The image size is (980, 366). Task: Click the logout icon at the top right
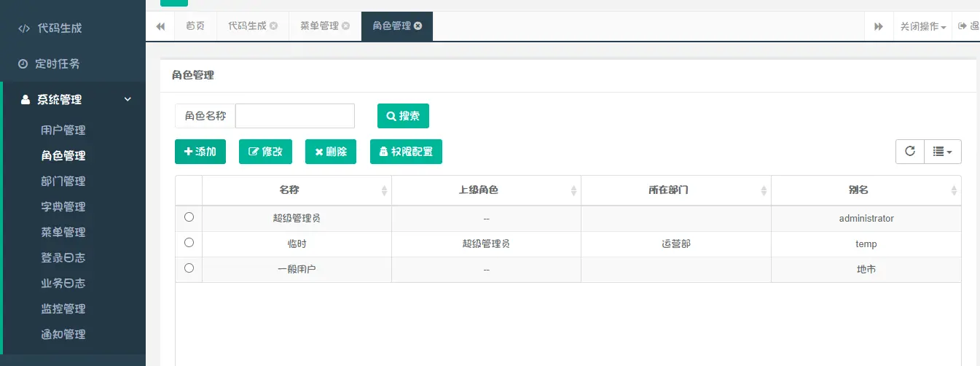963,26
